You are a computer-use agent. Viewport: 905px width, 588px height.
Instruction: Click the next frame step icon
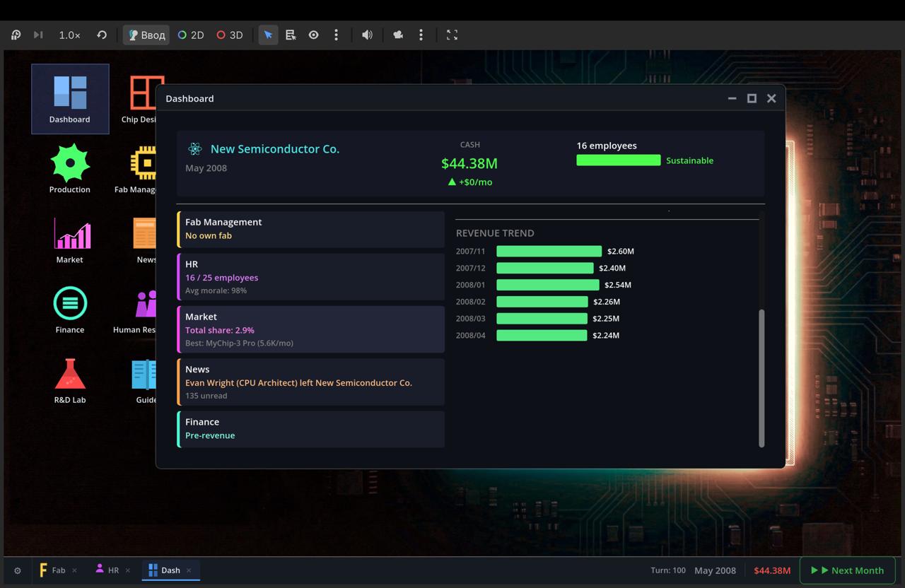click(x=38, y=35)
